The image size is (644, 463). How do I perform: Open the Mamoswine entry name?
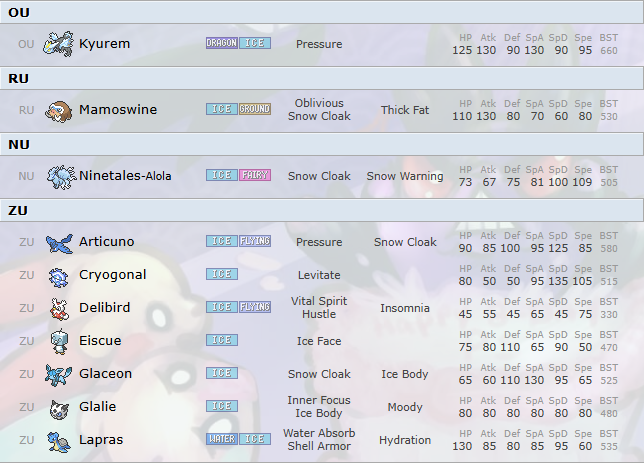tap(118, 110)
